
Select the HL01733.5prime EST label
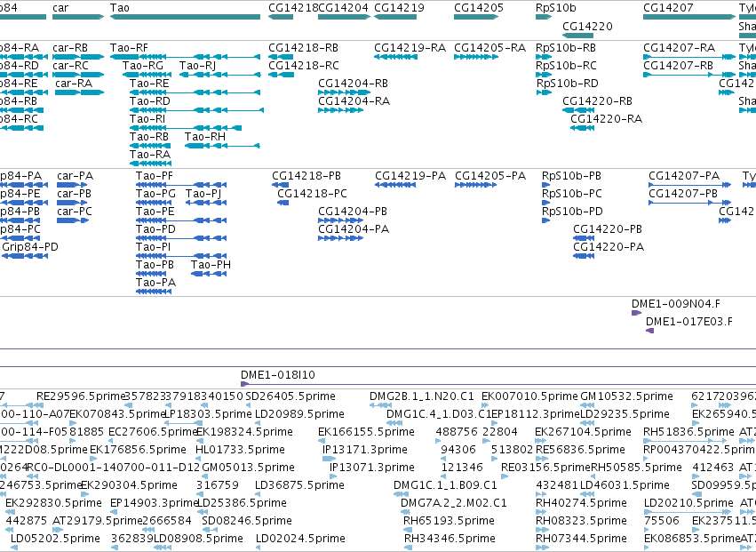(x=240, y=450)
